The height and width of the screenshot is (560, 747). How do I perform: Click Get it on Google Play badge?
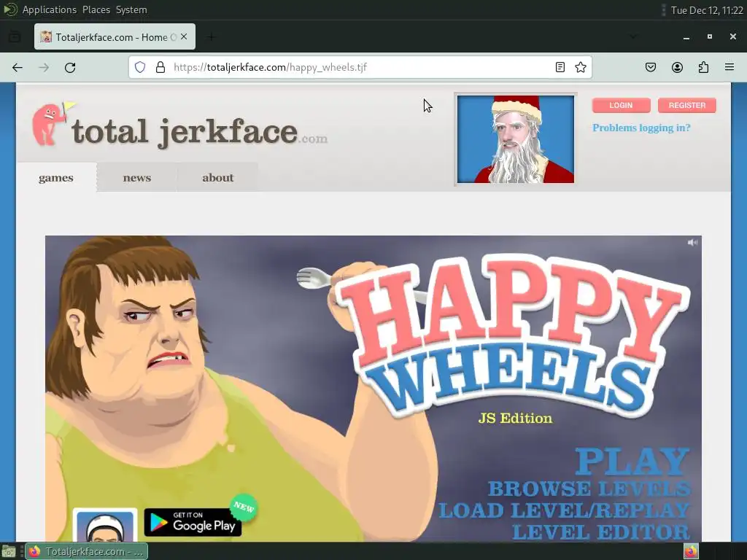tap(193, 522)
